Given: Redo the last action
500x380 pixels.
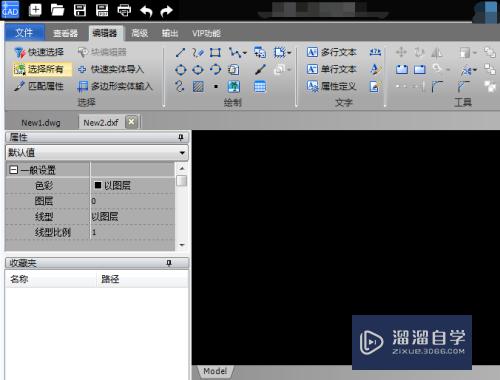Looking at the screenshot, I should click(x=167, y=11).
